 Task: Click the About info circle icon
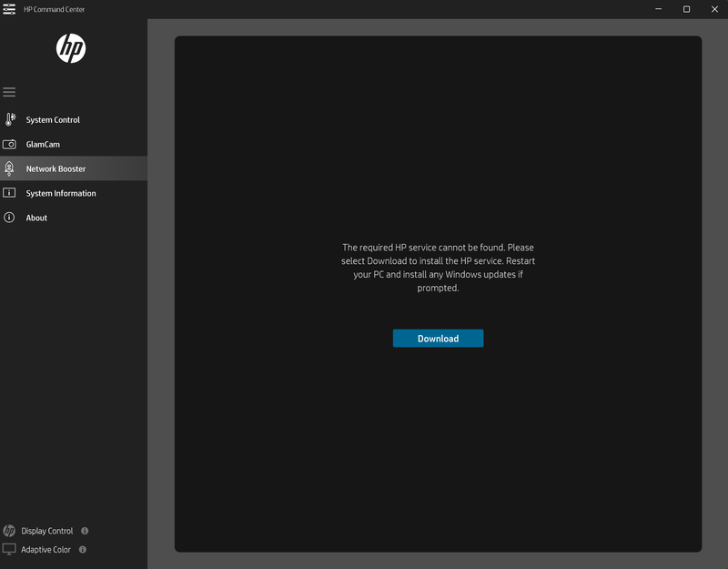[x=9, y=218]
